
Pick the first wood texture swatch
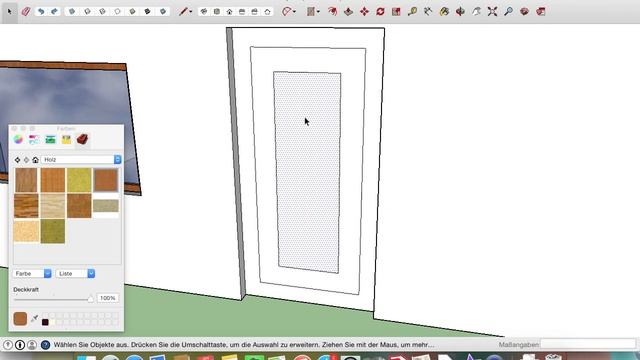[26, 180]
